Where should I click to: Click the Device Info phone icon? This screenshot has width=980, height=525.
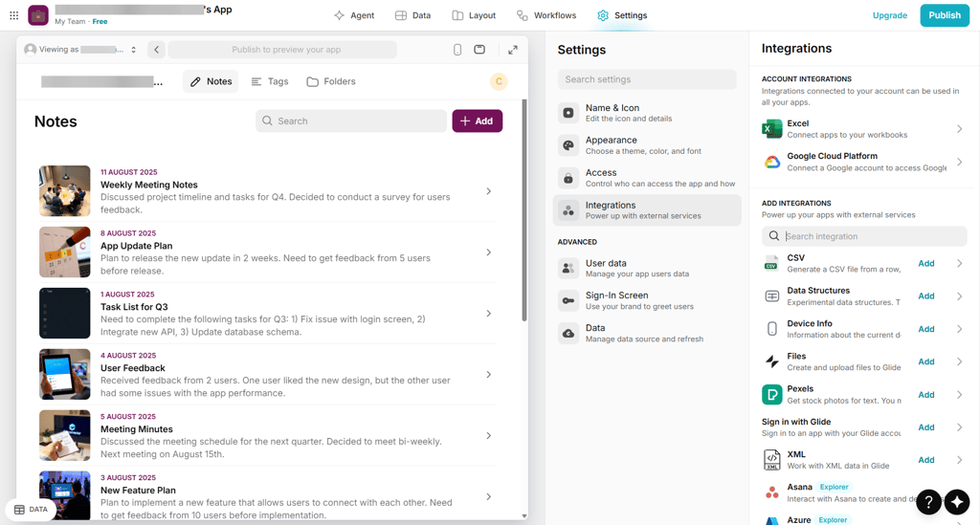772,329
